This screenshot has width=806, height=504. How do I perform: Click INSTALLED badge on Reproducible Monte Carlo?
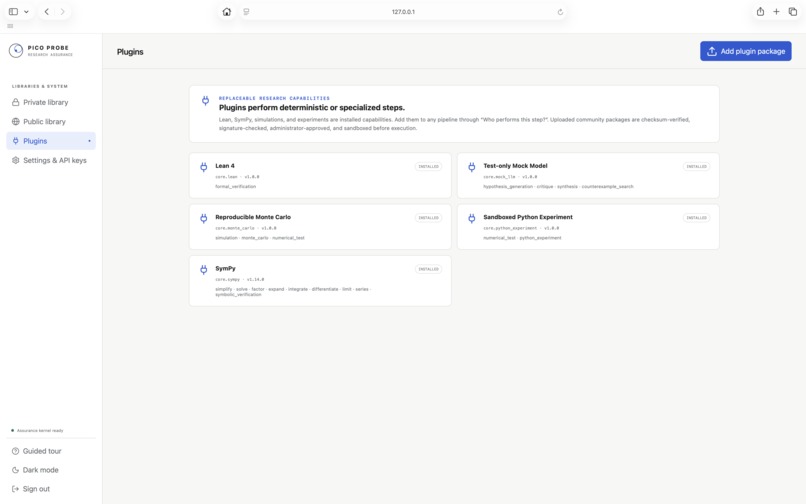tap(428, 218)
